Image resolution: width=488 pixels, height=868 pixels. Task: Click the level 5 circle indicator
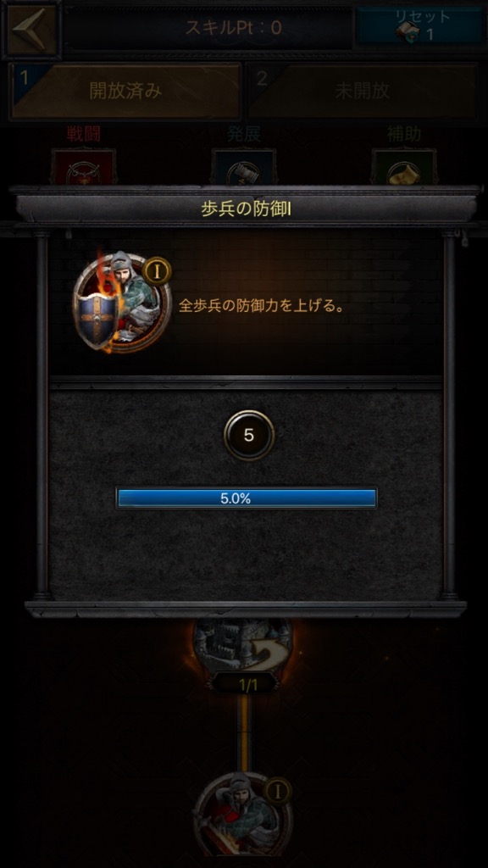click(249, 435)
